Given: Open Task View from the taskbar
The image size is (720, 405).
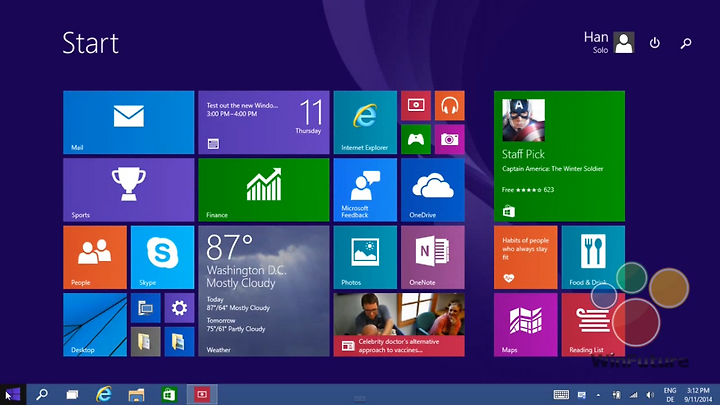Looking at the screenshot, I should 72,394.
